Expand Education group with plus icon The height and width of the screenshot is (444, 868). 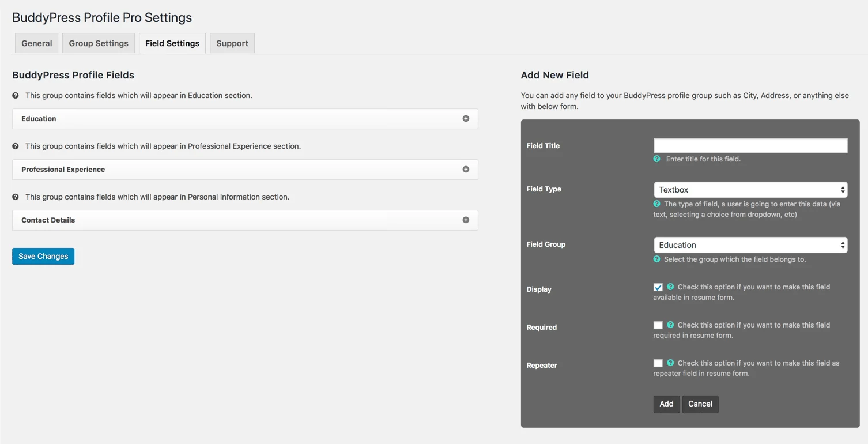point(466,119)
